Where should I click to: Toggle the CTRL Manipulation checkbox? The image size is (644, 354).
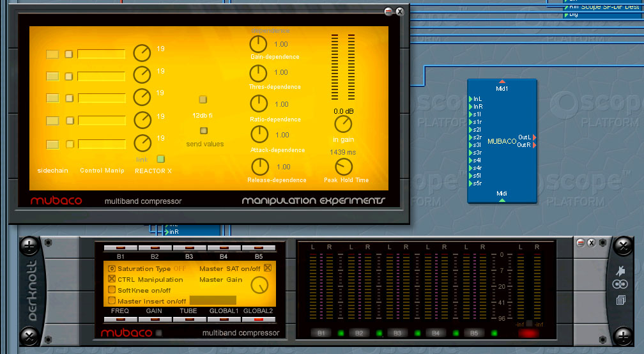pos(112,279)
